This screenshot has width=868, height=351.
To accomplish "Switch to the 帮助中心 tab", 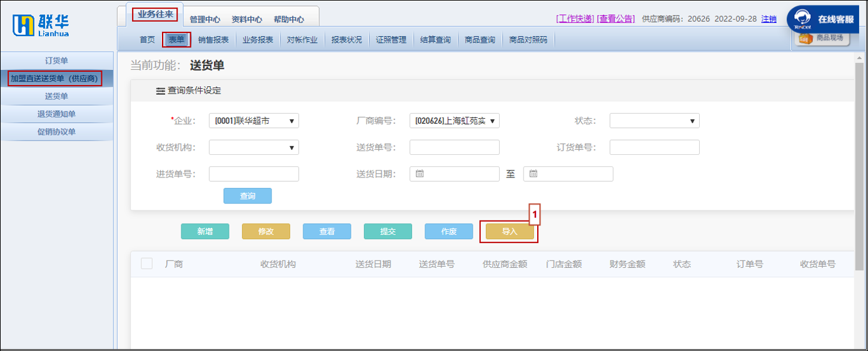I will point(289,19).
